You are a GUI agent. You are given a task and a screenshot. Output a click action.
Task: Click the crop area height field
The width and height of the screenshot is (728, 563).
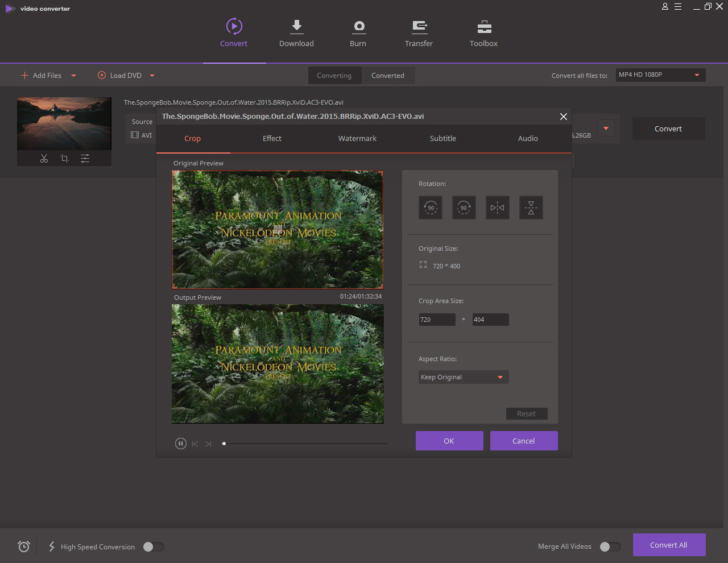(490, 320)
